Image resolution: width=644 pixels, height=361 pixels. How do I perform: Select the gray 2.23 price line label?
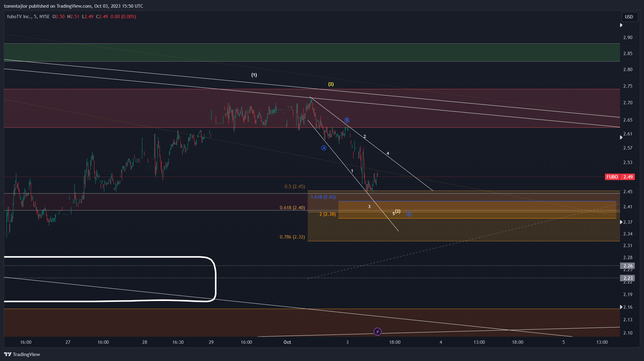(627, 278)
